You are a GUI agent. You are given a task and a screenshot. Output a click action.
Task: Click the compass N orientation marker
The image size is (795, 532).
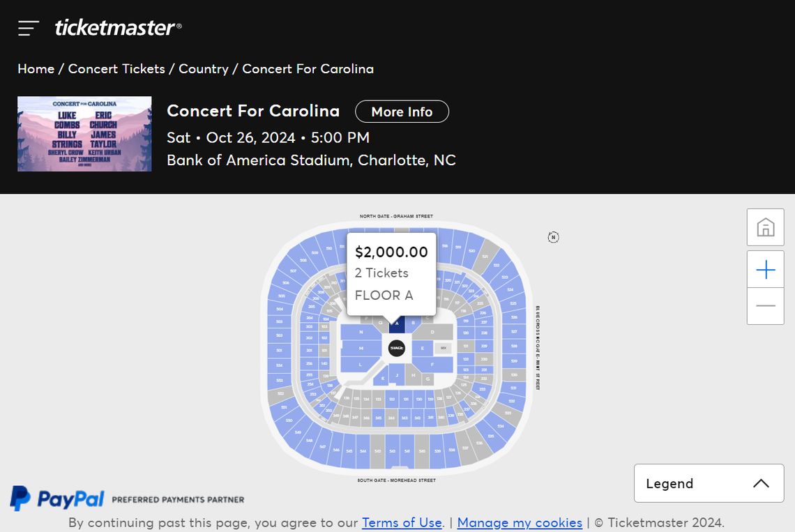click(x=553, y=237)
